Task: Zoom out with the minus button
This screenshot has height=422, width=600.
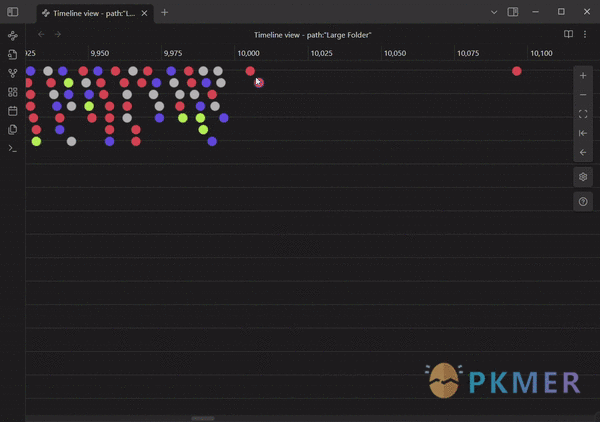Action: click(x=583, y=95)
